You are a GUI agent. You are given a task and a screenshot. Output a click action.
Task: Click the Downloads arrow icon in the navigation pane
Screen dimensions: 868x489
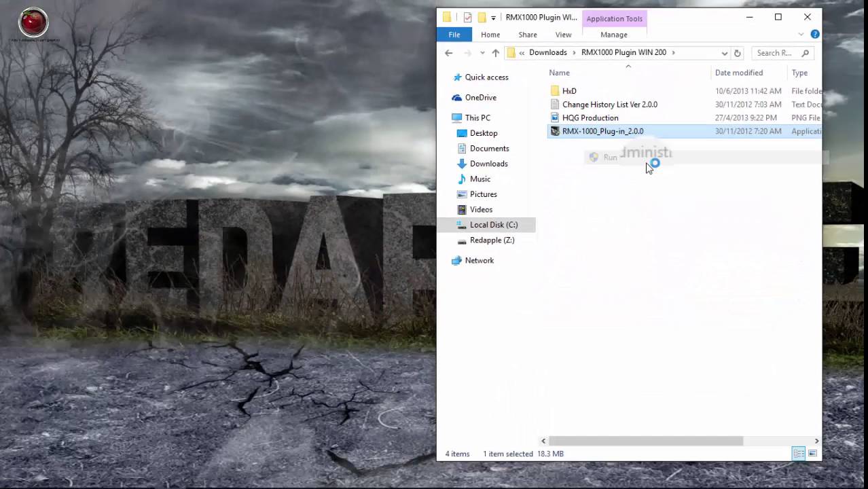pyautogui.click(x=462, y=164)
